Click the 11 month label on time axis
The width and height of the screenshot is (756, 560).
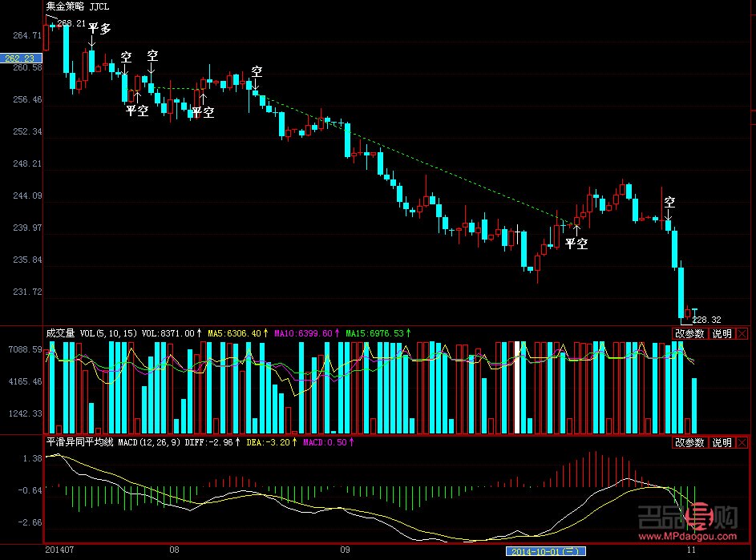(x=691, y=550)
